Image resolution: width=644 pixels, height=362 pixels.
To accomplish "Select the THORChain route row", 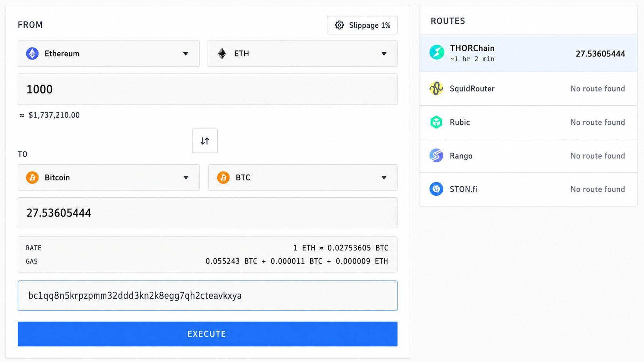I will coord(528,53).
